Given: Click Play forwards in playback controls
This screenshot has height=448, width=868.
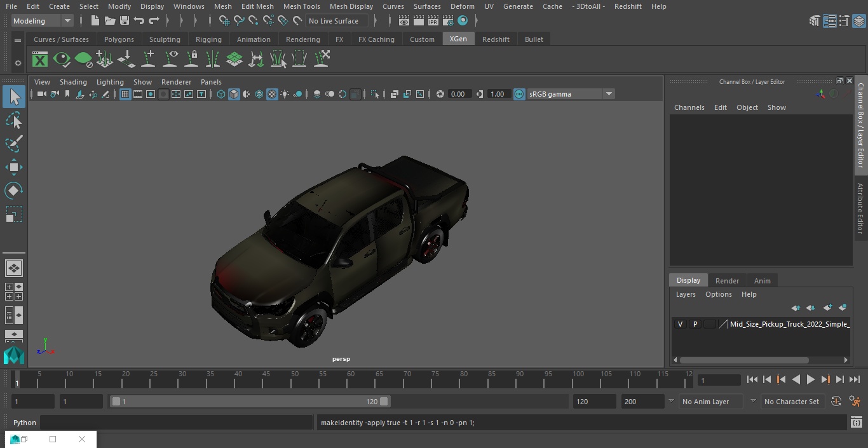Looking at the screenshot, I should coord(810,379).
